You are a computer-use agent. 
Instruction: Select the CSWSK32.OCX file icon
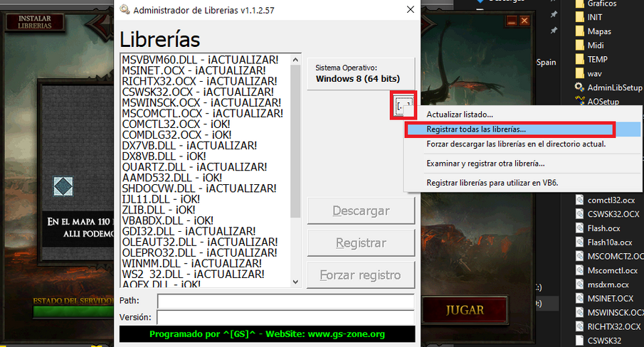click(579, 214)
